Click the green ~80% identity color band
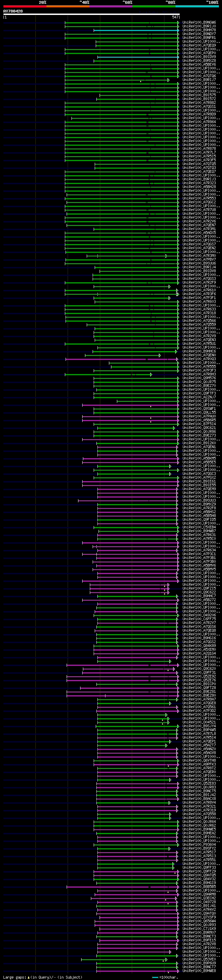The width and height of the screenshot is (222, 980). point(154,6)
